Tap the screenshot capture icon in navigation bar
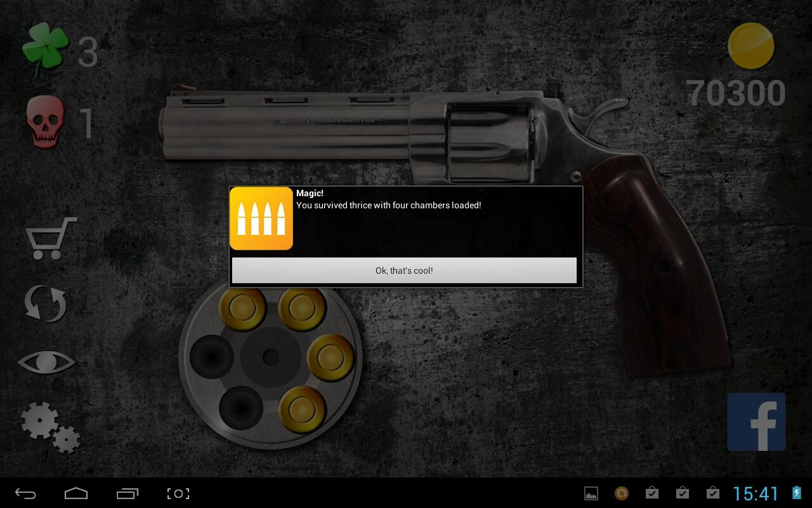This screenshot has width=812, height=508. (x=178, y=493)
